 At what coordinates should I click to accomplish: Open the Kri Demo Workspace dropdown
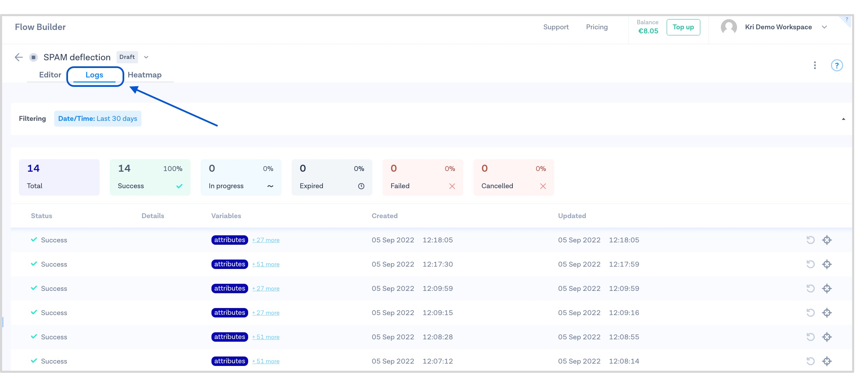[x=824, y=27]
